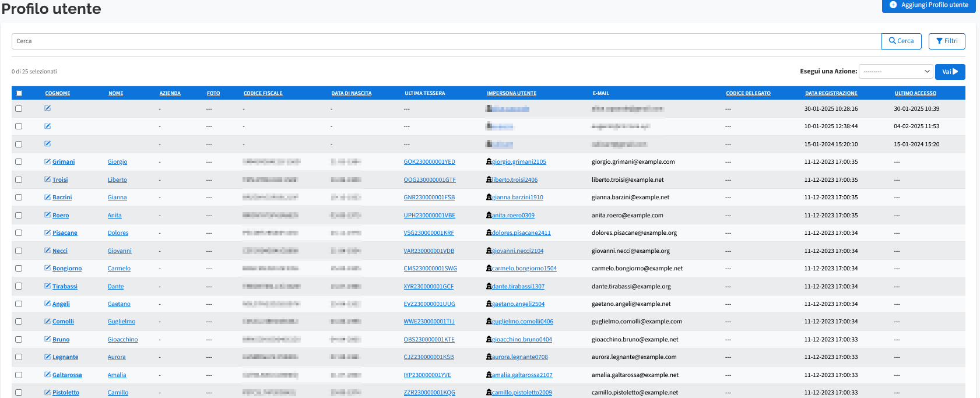Screen dimensions: 980x398
Task: Click the Cerca search input field
Action: (x=447, y=41)
